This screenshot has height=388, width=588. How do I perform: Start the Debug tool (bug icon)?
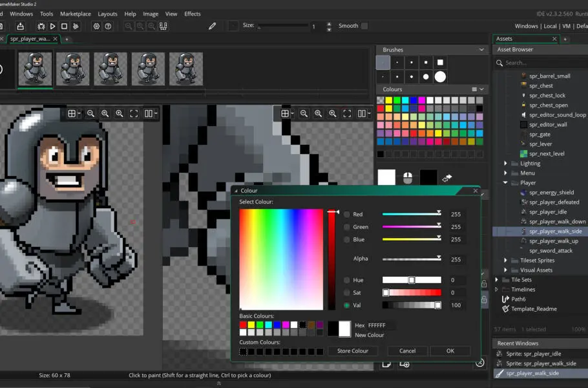click(x=40, y=27)
